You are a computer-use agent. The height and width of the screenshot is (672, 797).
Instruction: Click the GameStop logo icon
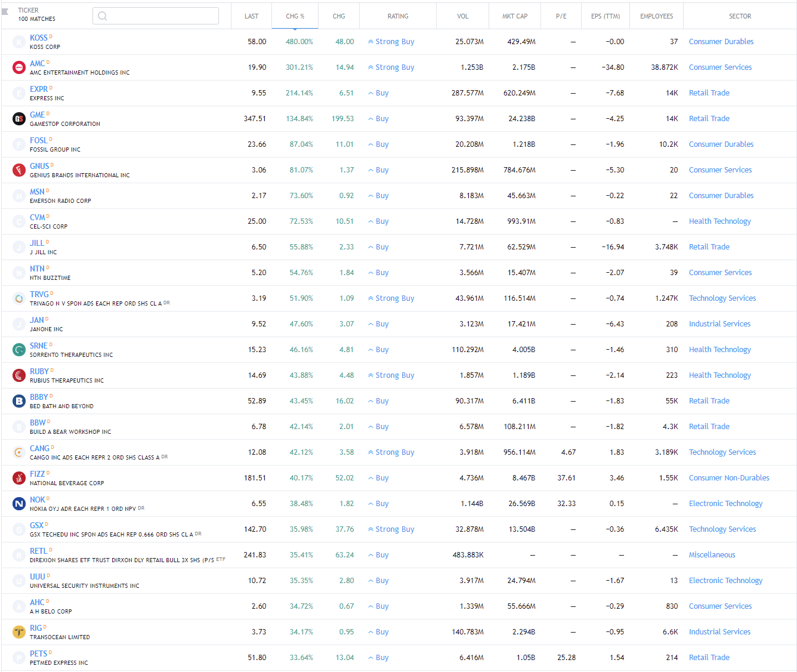tap(19, 119)
